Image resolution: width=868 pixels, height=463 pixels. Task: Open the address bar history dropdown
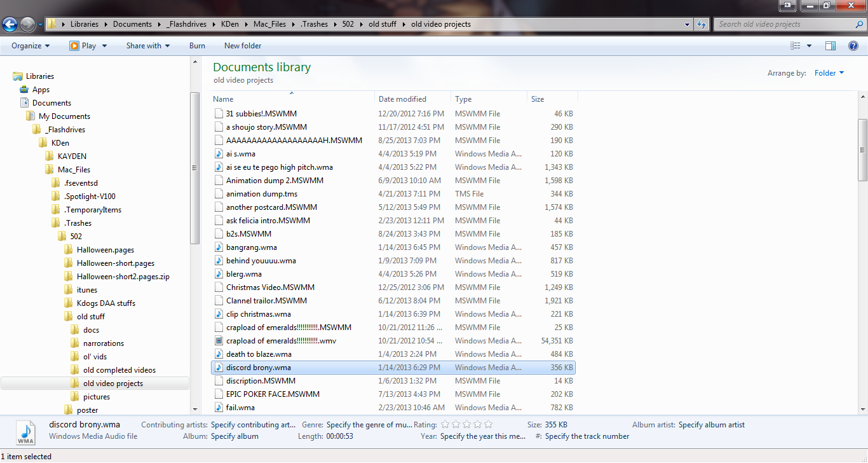point(688,24)
